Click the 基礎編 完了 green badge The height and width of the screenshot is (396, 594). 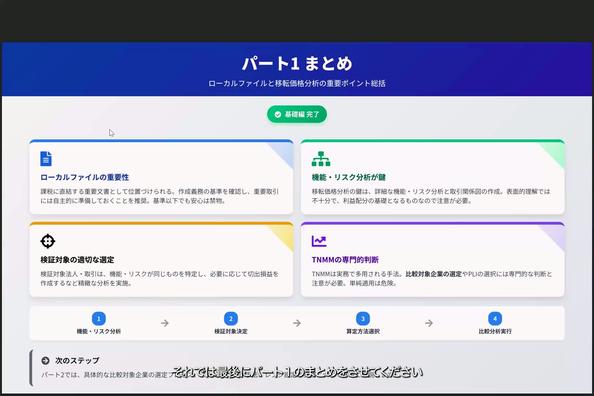coord(297,114)
